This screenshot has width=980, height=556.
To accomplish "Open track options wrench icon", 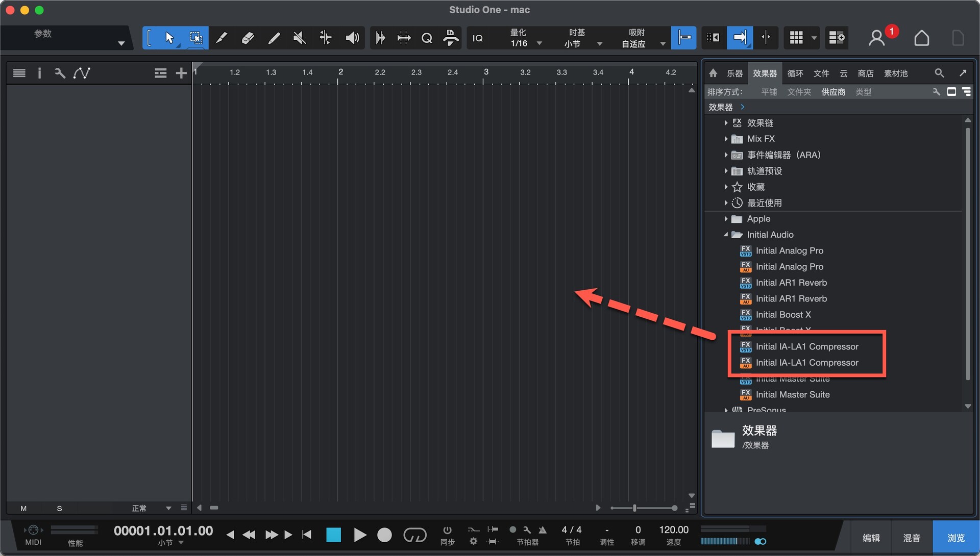I will coord(60,73).
